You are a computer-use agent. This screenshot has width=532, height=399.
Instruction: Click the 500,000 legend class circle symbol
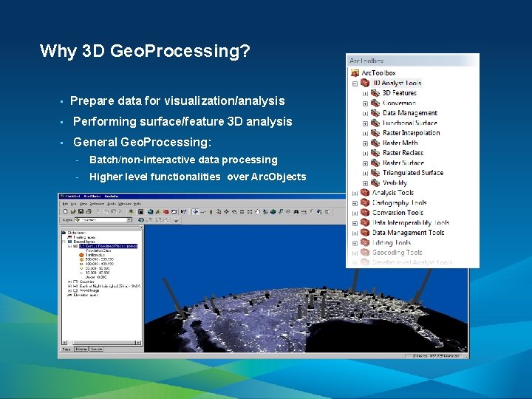tap(81, 259)
